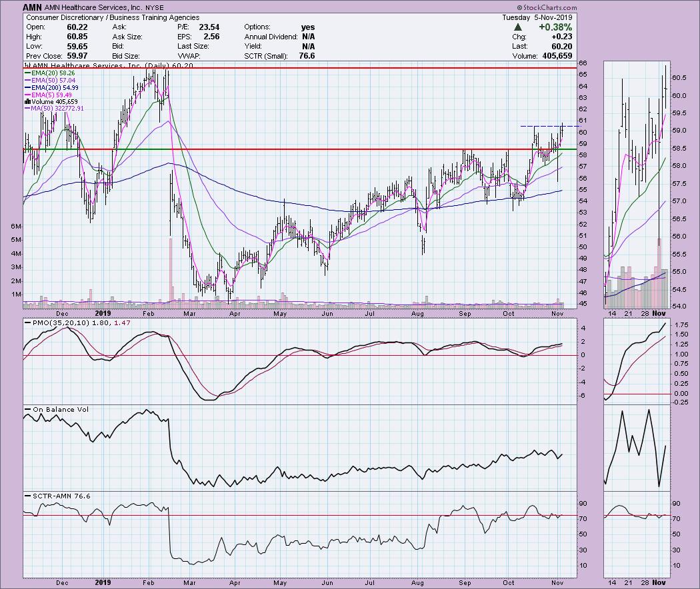Click the -6 label on the PMO axis

(583, 396)
